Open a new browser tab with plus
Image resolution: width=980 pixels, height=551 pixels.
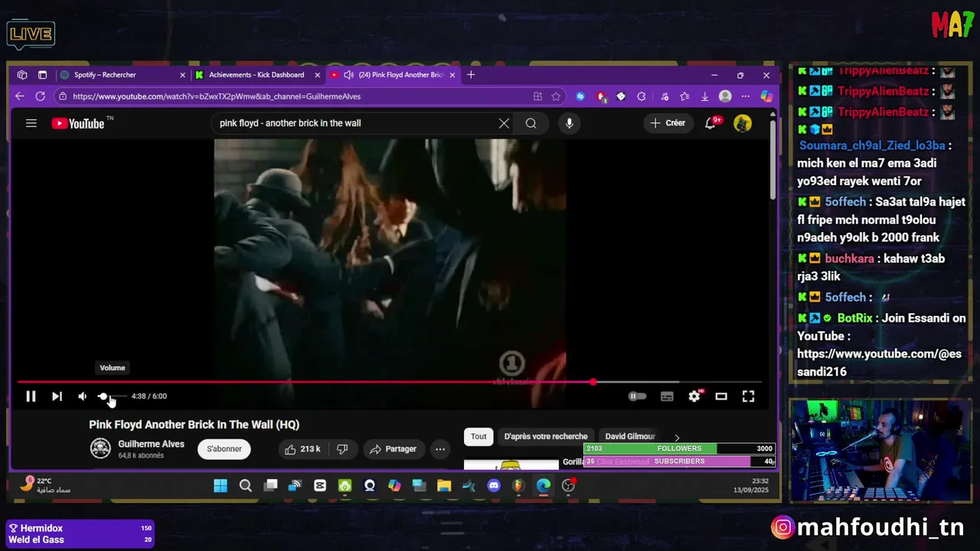click(471, 75)
